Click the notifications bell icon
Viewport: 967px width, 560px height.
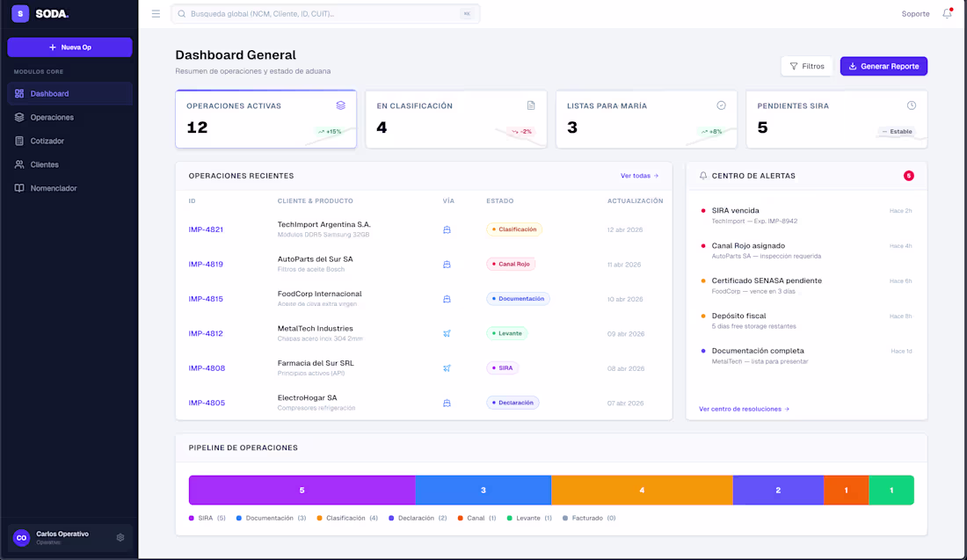pos(946,14)
